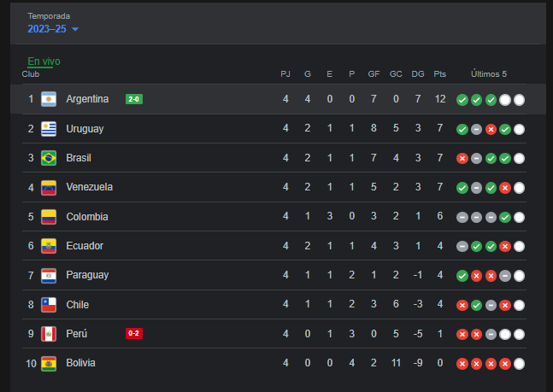Image resolution: width=553 pixels, height=392 pixels.
Task: Click the Paraguay flag icon
Action: [x=49, y=275]
